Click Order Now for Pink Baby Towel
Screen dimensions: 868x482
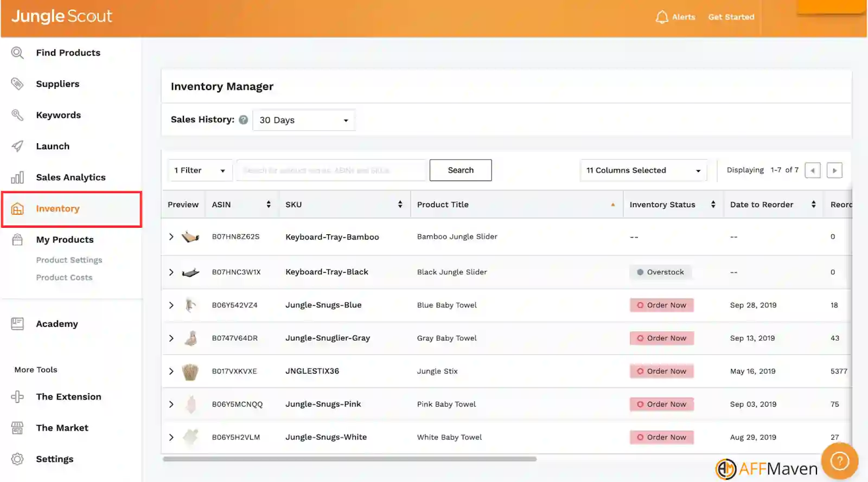[x=662, y=404]
